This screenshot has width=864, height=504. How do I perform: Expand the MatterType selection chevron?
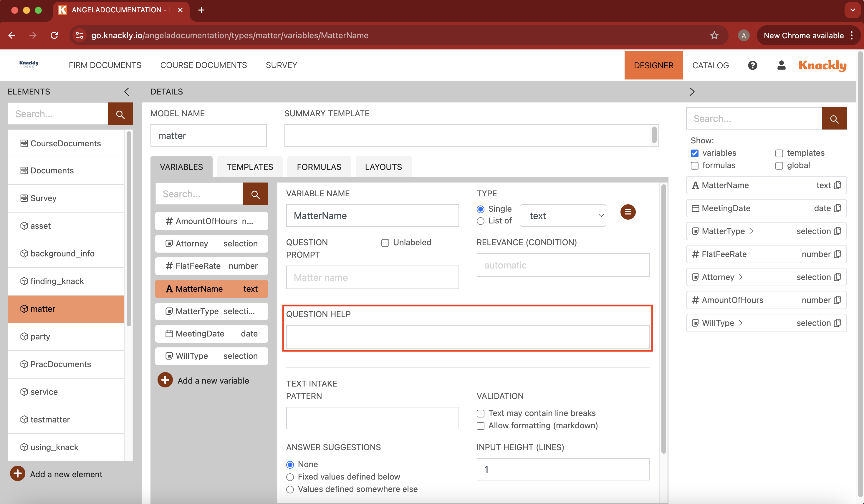pos(752,231)
